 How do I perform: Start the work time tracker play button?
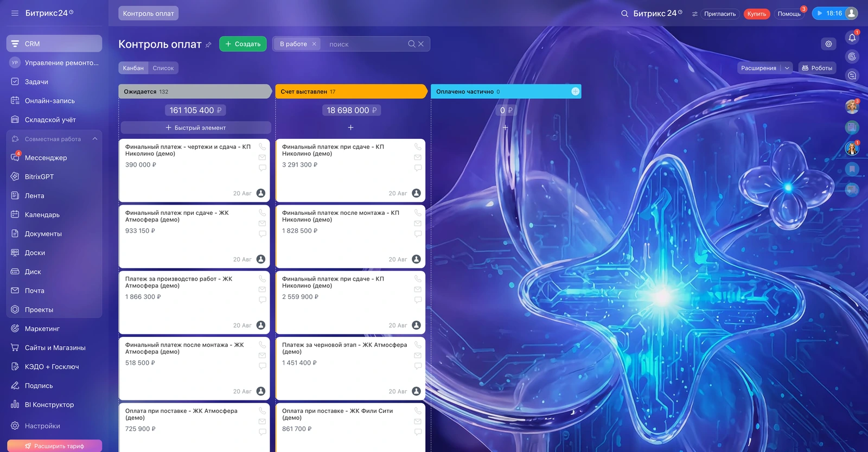[x=820, y=14]
